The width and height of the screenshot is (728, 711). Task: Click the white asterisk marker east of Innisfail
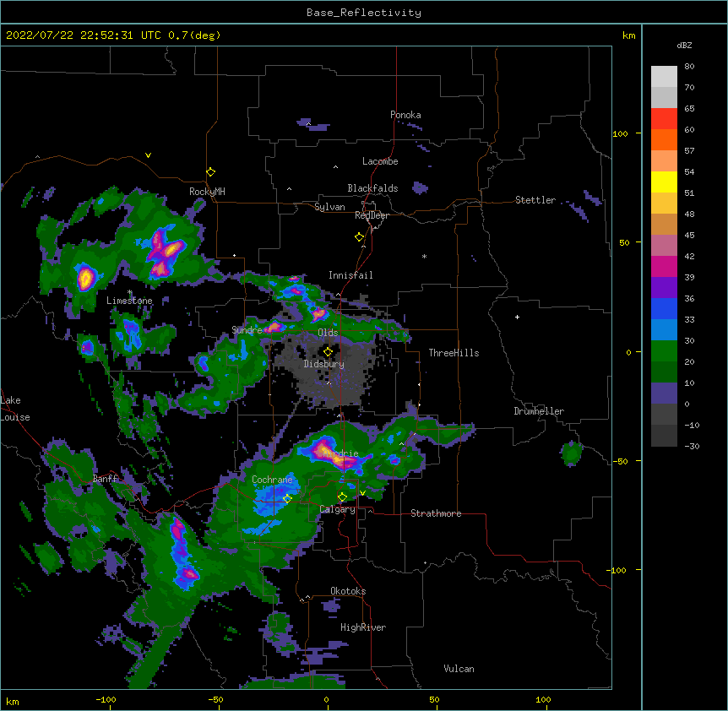pyautogui.click(x=424, y=256)
